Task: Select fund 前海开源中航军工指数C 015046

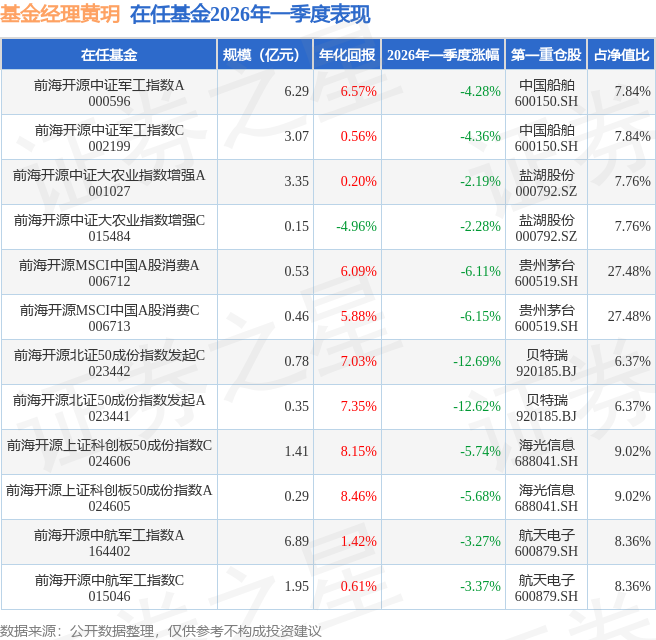Action: (109, 588)
